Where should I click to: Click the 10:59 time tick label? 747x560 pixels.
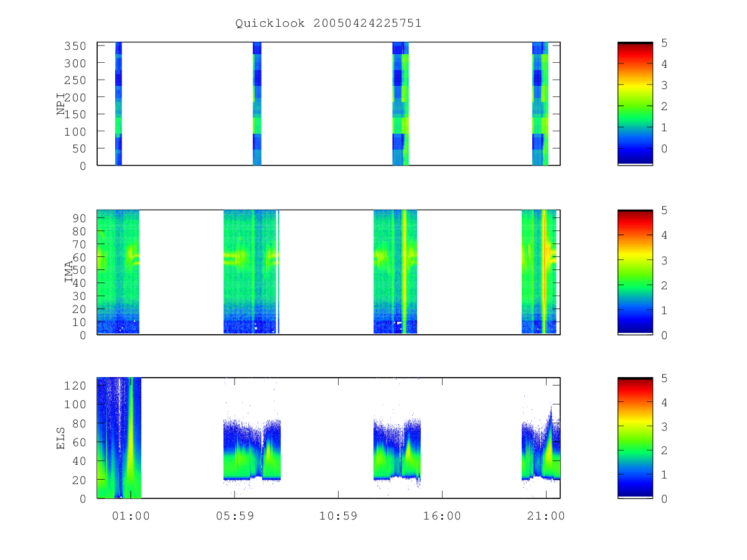[x=338, y=516]
